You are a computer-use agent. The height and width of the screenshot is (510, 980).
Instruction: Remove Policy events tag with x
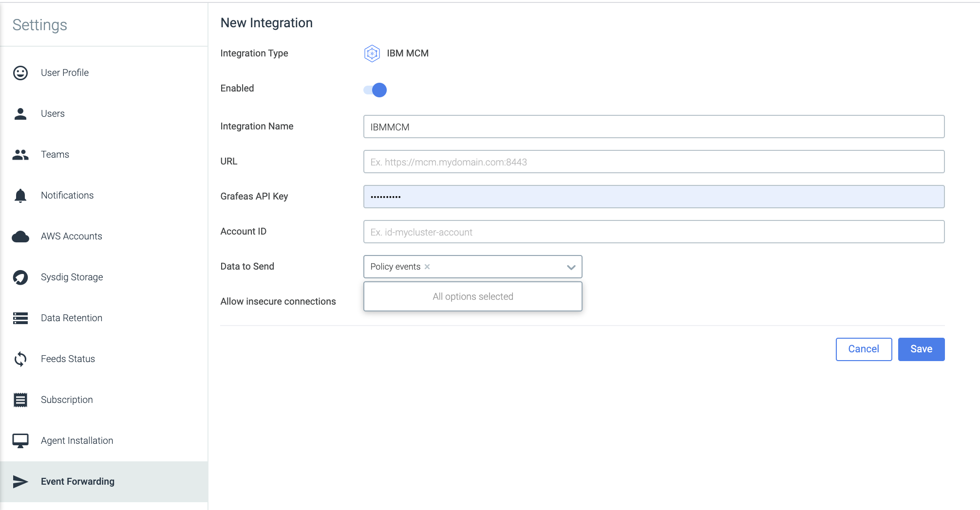coord(427,267)
